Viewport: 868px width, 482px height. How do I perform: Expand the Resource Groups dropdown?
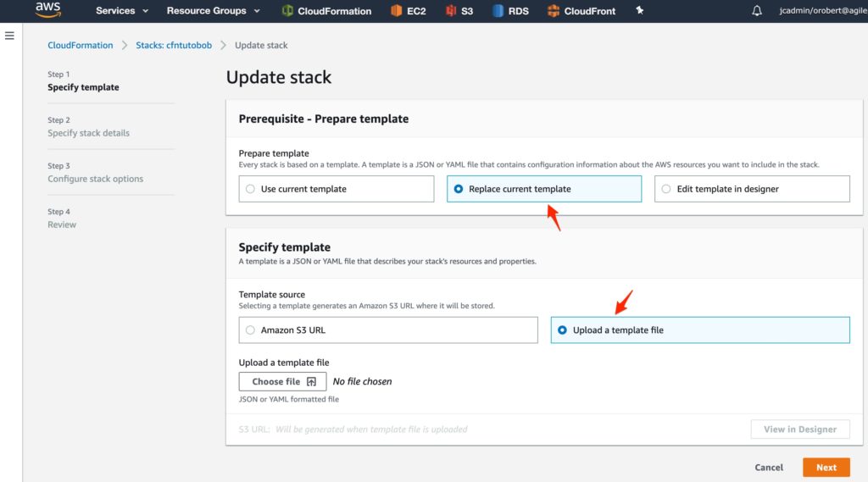(x=213, y=10)
